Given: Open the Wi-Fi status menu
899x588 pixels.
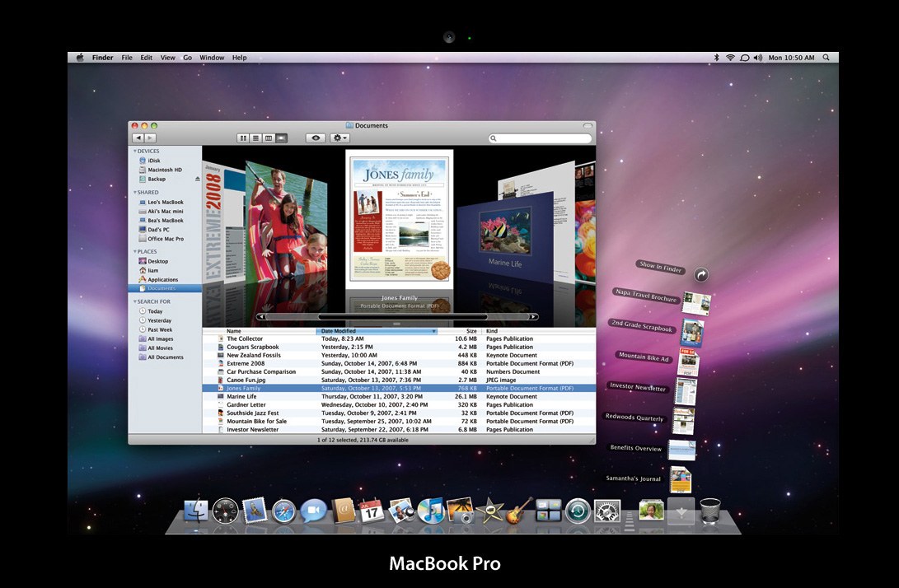Looking at the screenshot, I should click(x=730, y=58).
